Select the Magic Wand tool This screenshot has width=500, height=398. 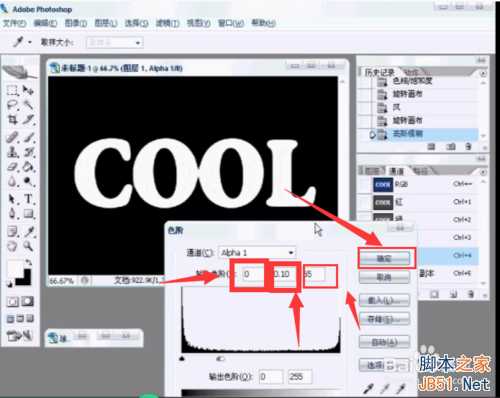pos(28,105)
